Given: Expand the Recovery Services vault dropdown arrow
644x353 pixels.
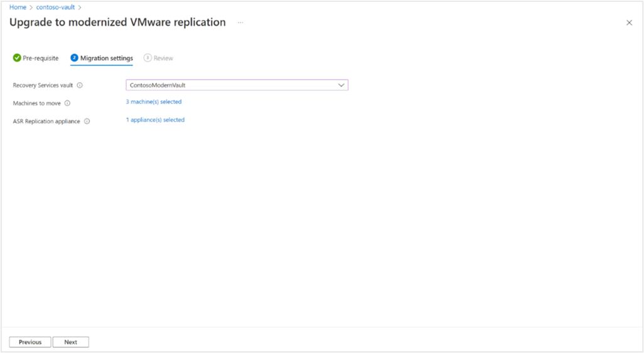Looking at the screenshot, I should 341,85.
